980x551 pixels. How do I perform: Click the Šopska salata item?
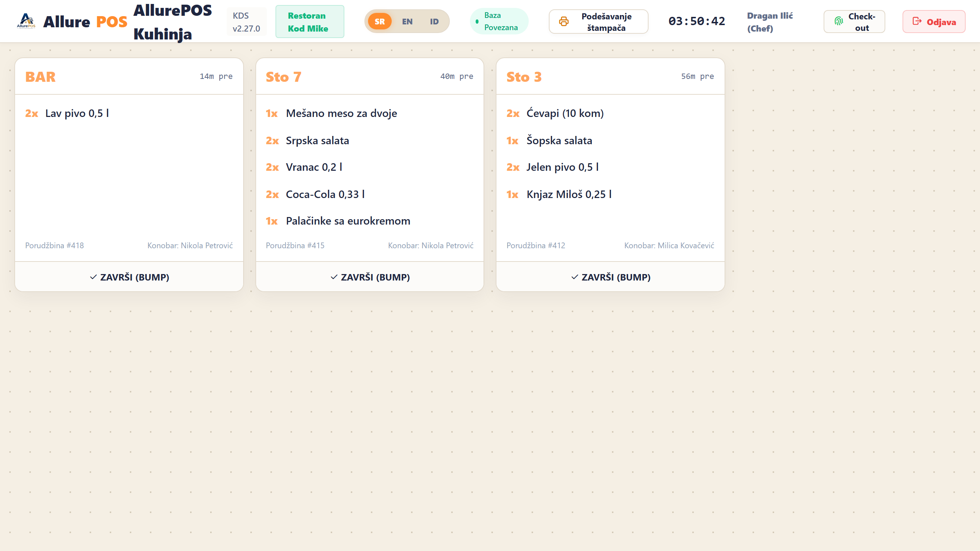tap(559, 140)
